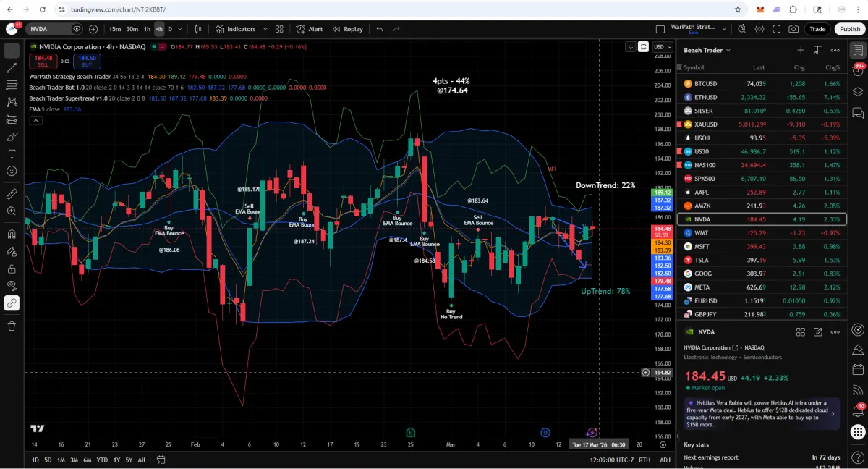This screenshot has height=469, width=868.
Task: Open watchlist three-dot more menu
Action: pos(835,50)
